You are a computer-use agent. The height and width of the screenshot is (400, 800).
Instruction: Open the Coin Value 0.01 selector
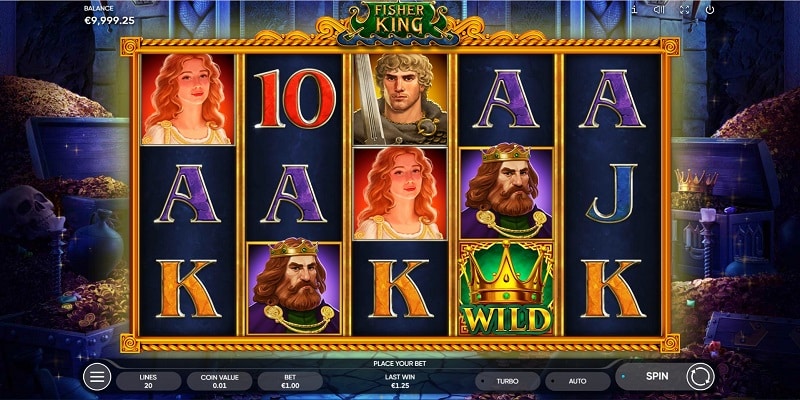tap(219, 381)
